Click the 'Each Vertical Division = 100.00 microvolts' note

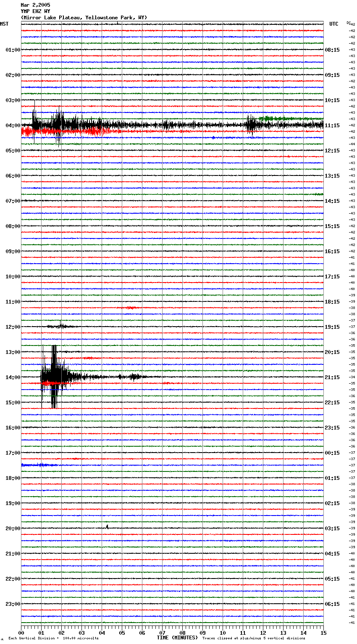point(53,639)
